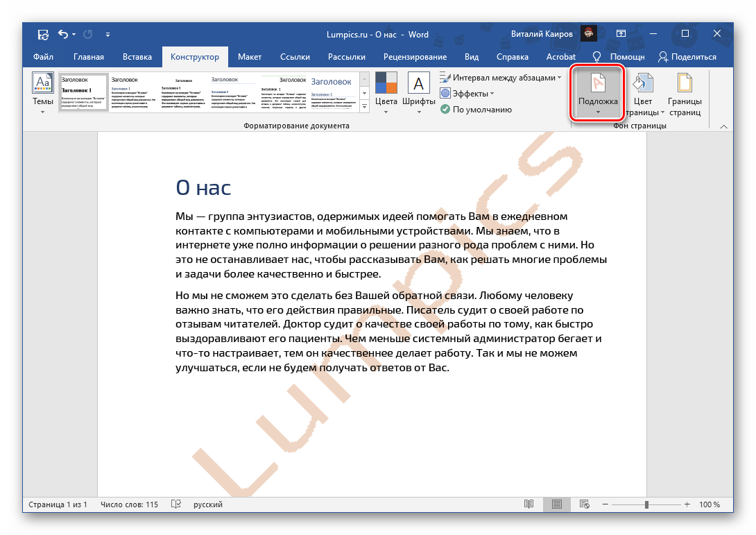Click the zoom in plus button
Image resolution: width=756 pixels, height=535 pixels.
coord(687,504)
